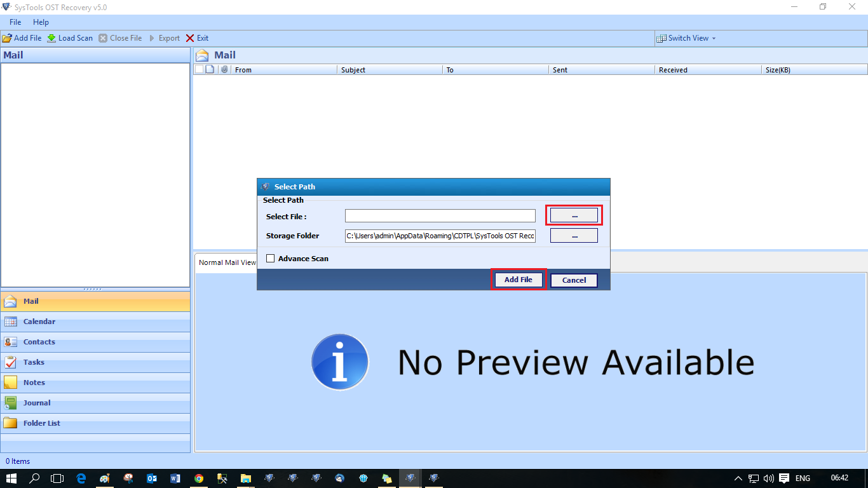868x488 pixels.
Task: Sort the mail list by Sent column
Action: [602, 70]
